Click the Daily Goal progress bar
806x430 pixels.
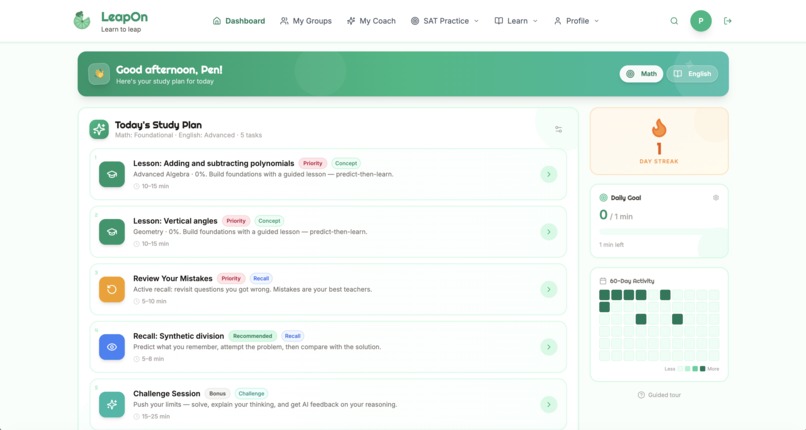pos(659,232)
